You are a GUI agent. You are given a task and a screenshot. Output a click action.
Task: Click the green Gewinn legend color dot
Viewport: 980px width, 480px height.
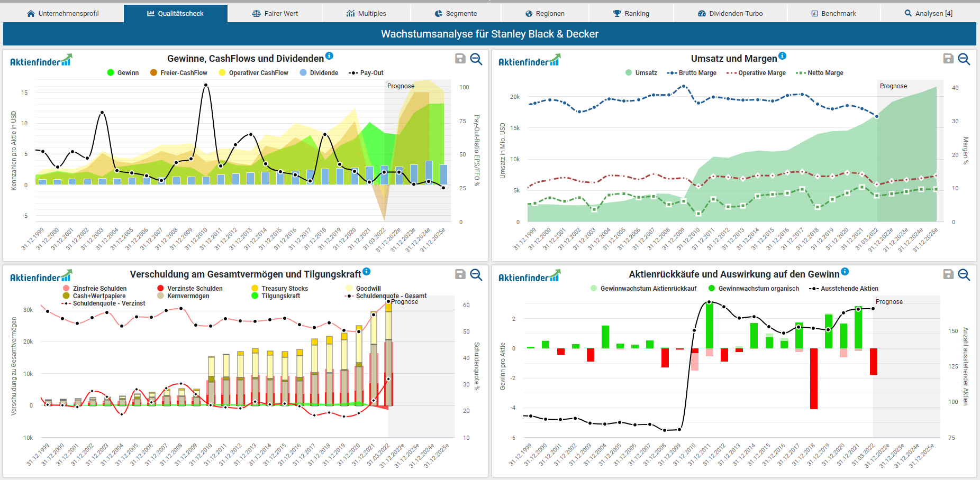coord(111,73)
